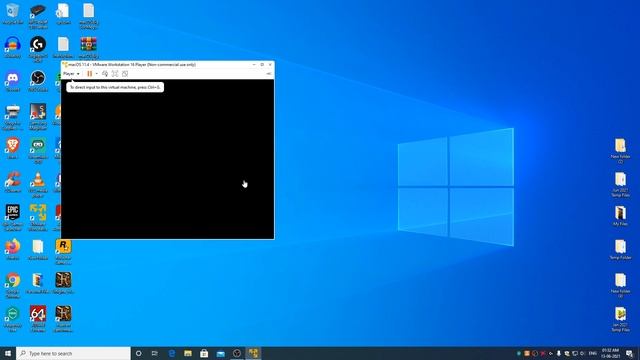Minimize the VMware Player window
The image size is (640, 360).
(254, 64)
